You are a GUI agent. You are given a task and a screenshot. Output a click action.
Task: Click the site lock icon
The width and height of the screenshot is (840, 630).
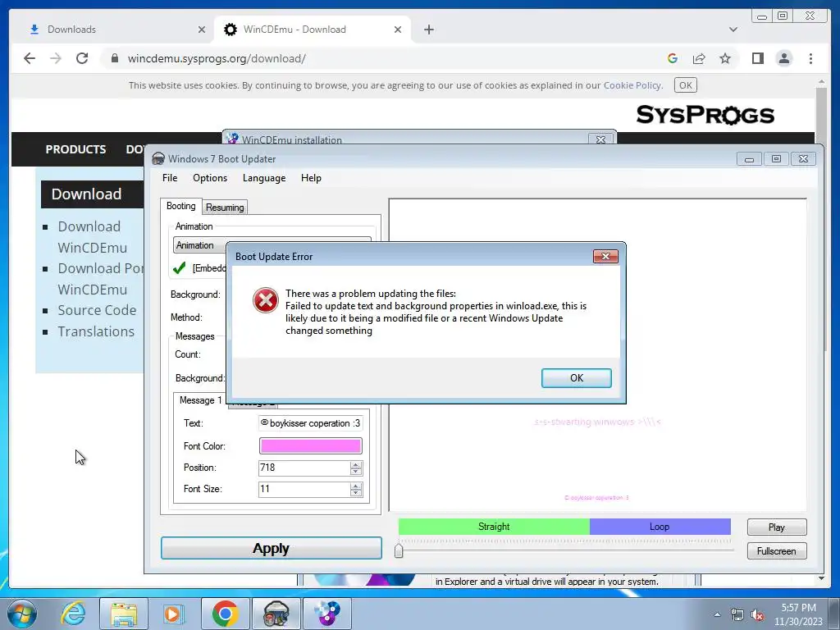114,58
